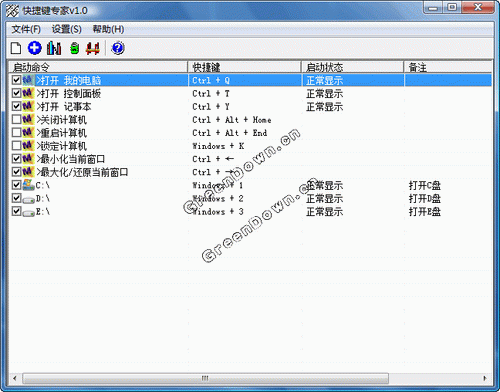
Task: Select the 重启计算机 row text
Action: (62, 133)
